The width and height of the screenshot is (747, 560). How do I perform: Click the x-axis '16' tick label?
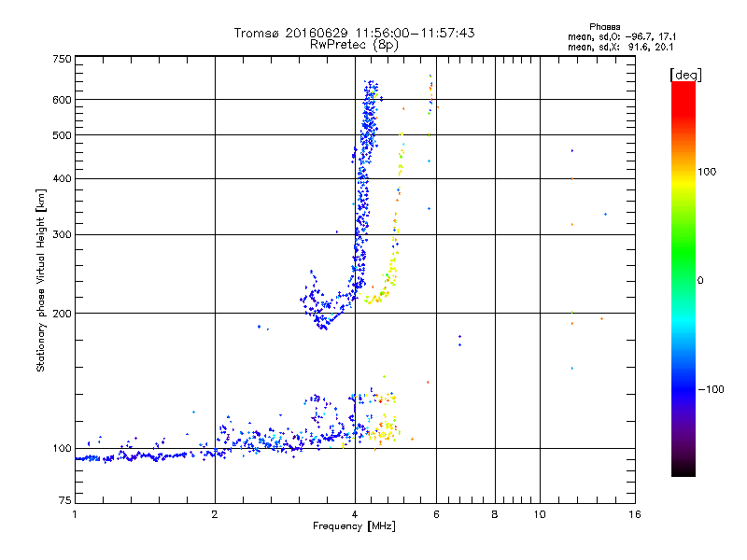point(635,514)
